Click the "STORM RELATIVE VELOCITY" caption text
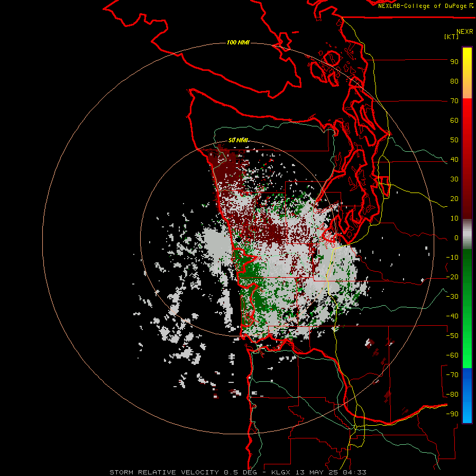This screenshot has width=476, height=476. tap(164, 472)
